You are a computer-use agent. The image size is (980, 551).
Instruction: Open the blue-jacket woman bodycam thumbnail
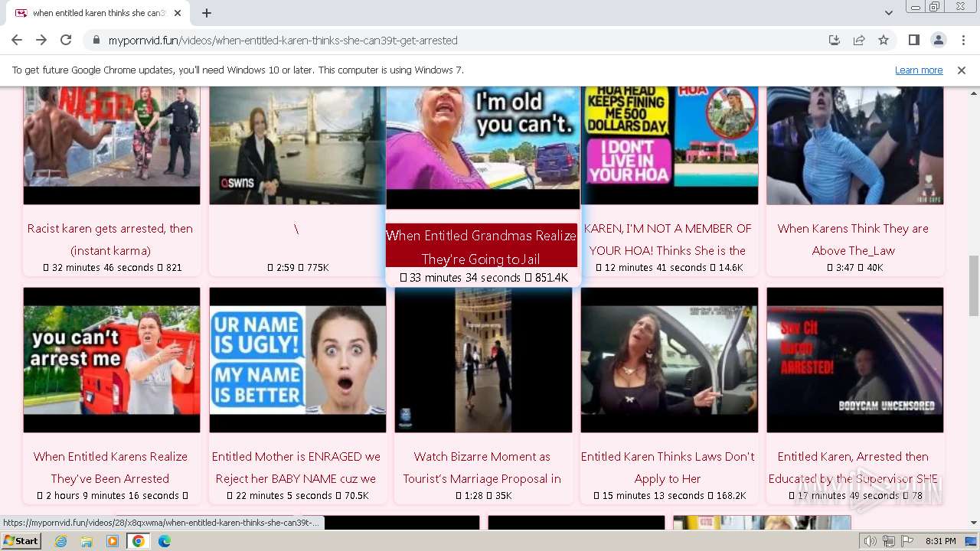[x=855, y=145]
